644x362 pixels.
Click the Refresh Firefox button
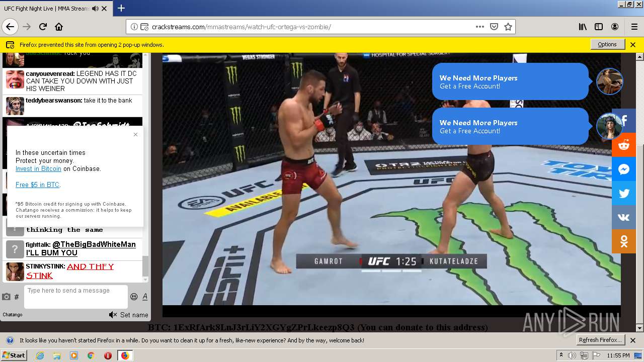(601, 340)
